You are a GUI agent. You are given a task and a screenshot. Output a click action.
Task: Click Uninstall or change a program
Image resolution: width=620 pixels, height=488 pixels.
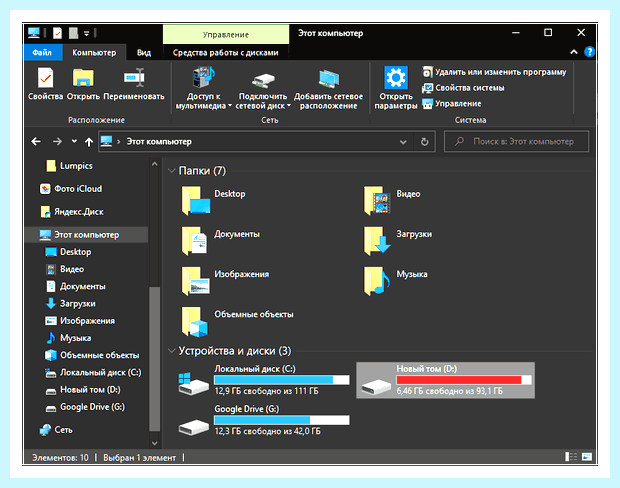[x=494, y=72]
